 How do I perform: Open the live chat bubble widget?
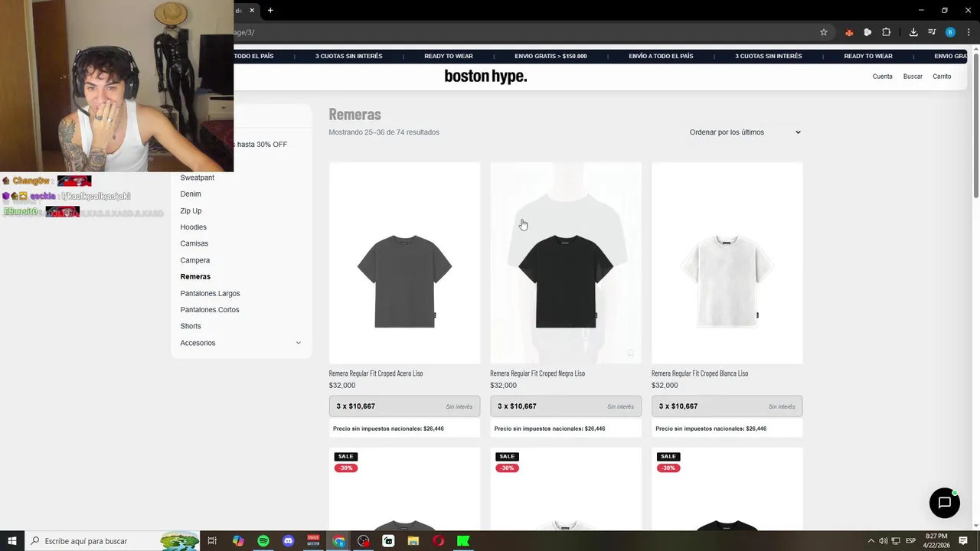944,503
